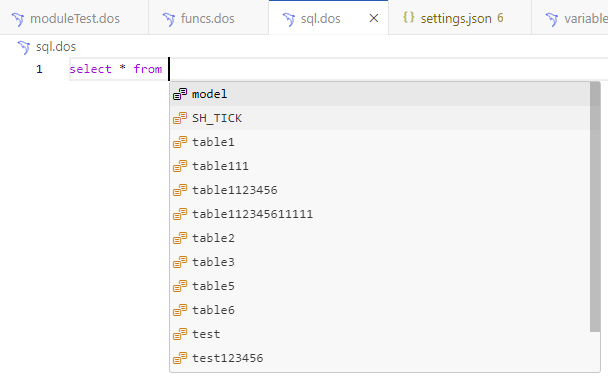This screenshot has width=608, height=383.
Task: Click the table icon beside model suggestion
Action: pyautogui.click(x=180, y=94)
